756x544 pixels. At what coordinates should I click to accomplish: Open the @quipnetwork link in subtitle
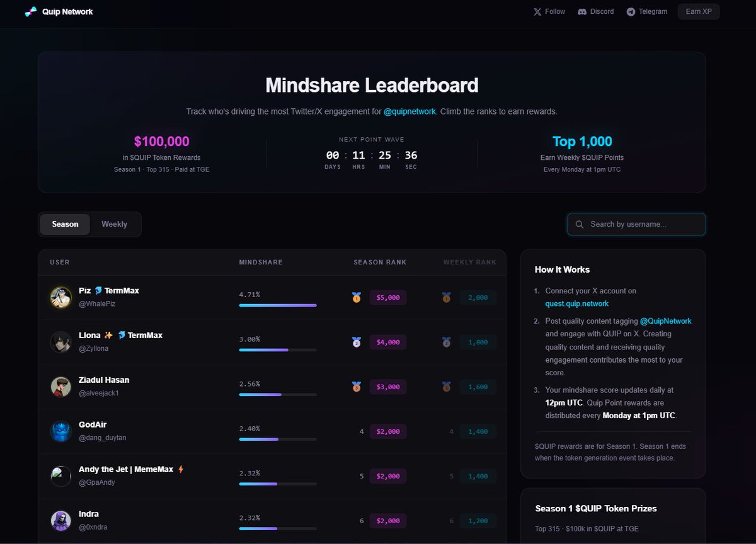point(409,111)
